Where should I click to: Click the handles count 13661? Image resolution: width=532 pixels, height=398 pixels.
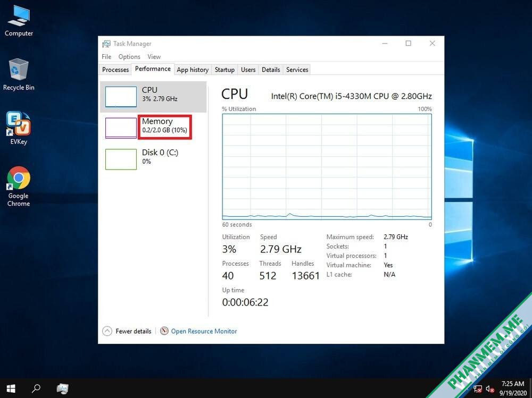(x=306, y=276)
